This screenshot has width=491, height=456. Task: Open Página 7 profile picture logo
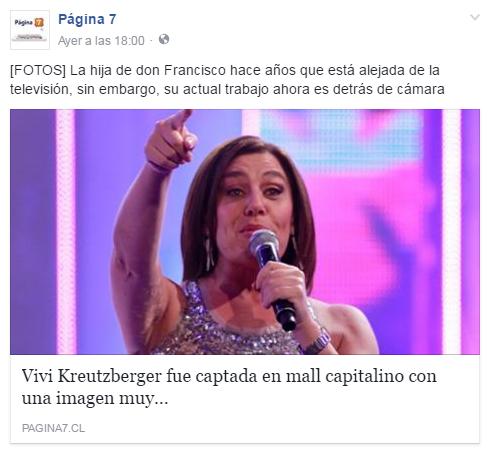coord(30,30)
